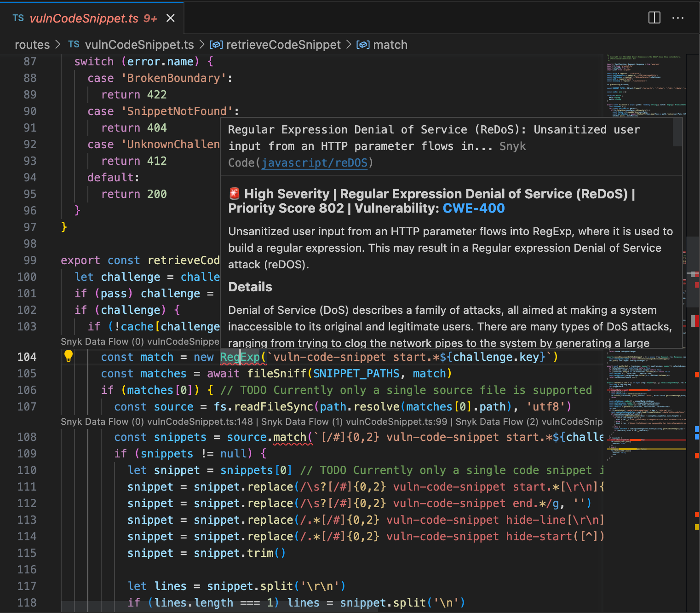
Task: Open the match breadcrumb symbol
Action: click(x=390, y=45)
